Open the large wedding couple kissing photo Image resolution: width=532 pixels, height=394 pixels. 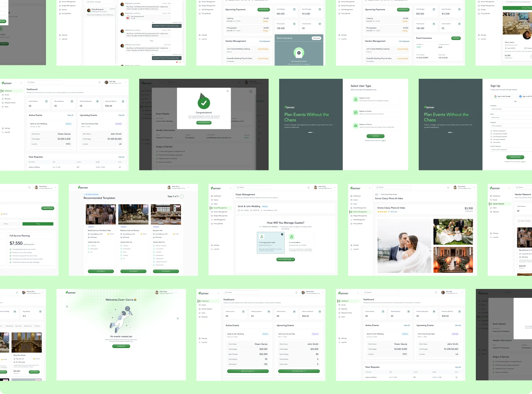pos(404,246)
